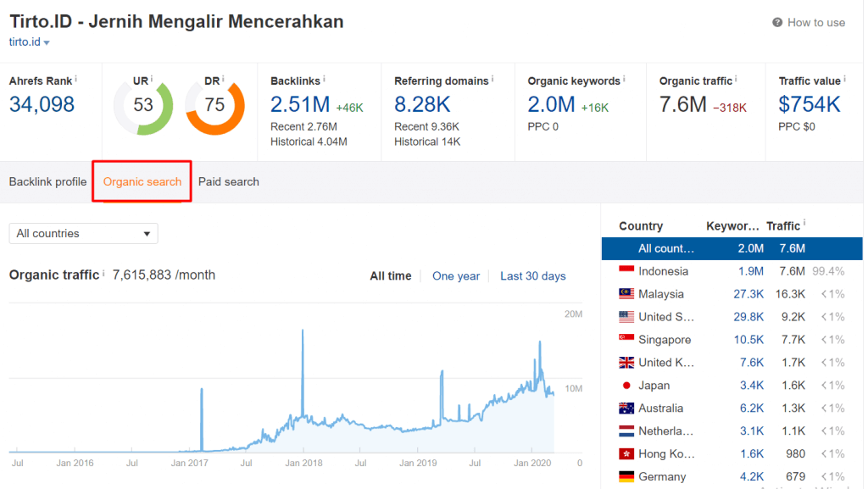Click info icon beside Traffic value

click(x=844, y=80)
